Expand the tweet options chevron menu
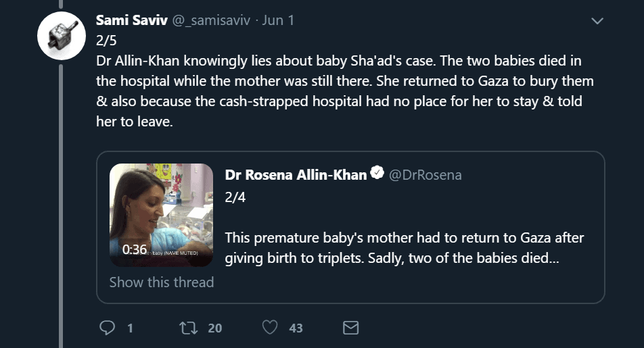This screenshot has height=348, width=644. [x=597, y=22]
